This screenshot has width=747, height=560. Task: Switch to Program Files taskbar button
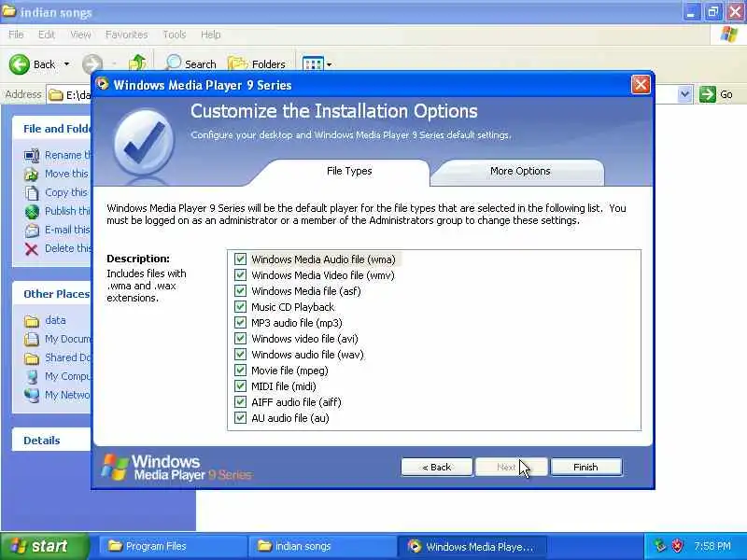pyautogui.click(x=173, y=546)
